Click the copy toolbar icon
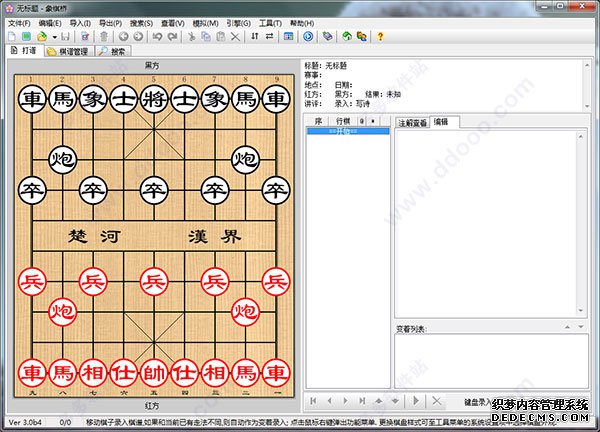This screenshot has height=432, width=600. tap(206, 37)
